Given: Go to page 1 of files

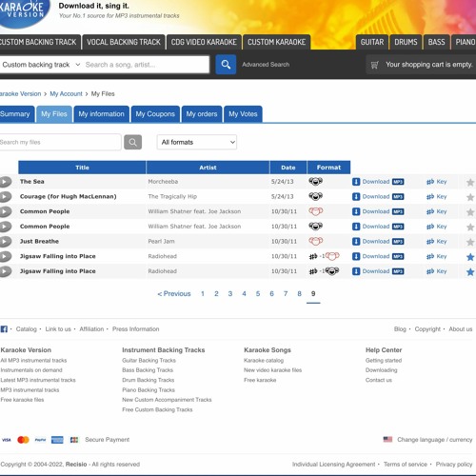Looking at the screenshot, I should [x=203, y=294].
